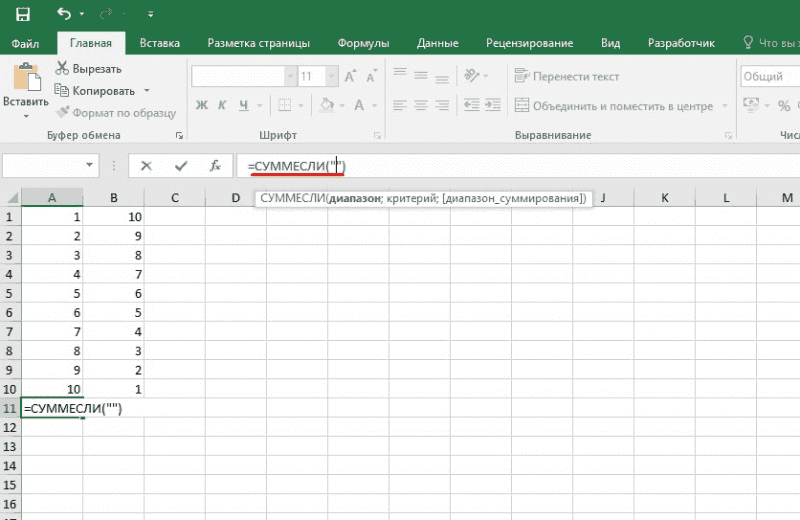
Task: Toggle Wrap Text (Перенести текст)
Action: click(x=566, y=76)
